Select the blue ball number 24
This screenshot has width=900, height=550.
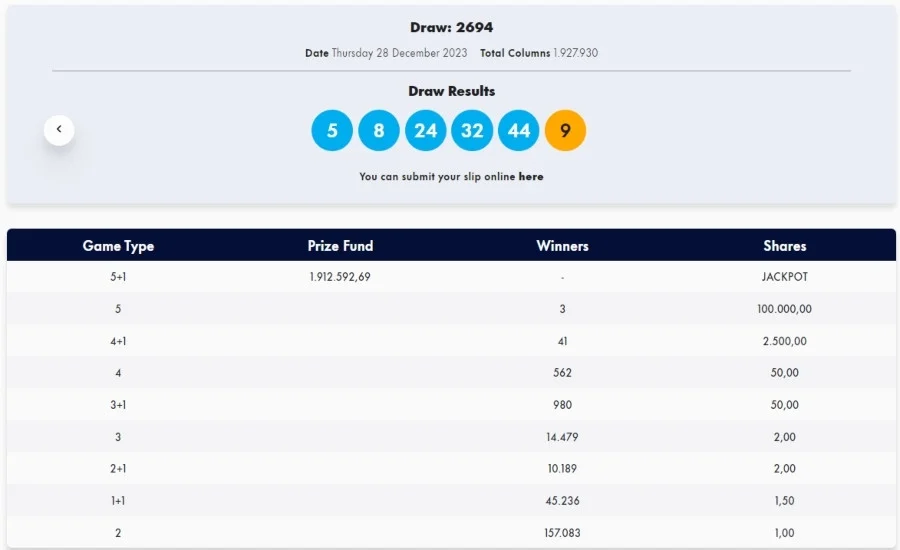tap(425, 130)
